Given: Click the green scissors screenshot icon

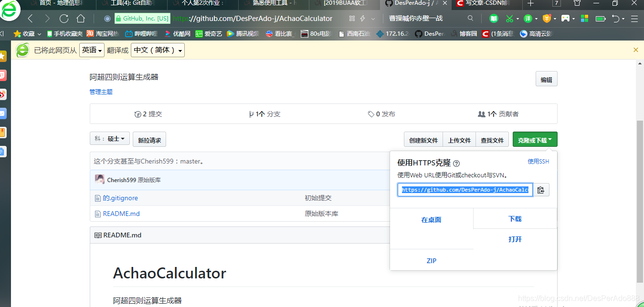Looking at the screenshot, I should [x=509, y=19].
